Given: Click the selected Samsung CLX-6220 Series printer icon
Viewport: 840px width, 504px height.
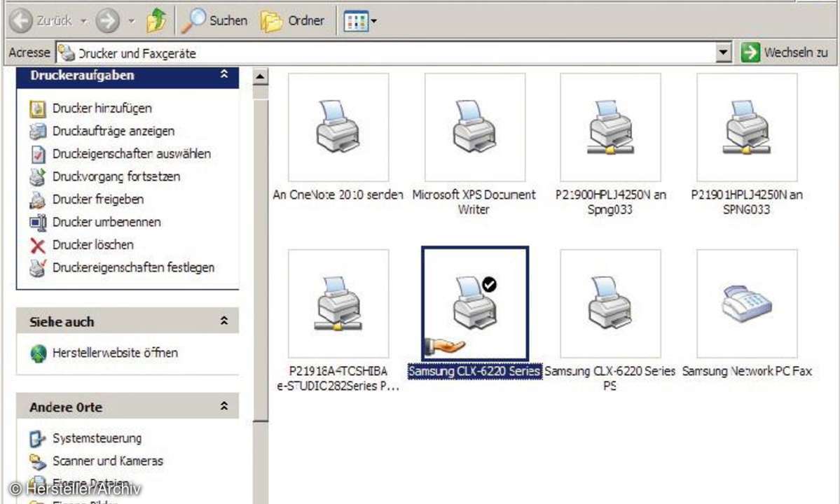Looking at the screenshot, I should click(x=474, y=303).
